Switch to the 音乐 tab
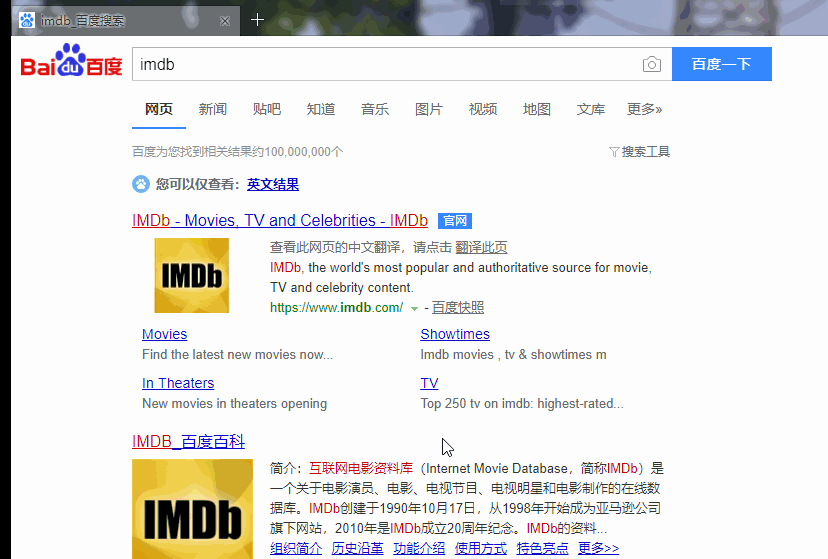The height and width of the screenshot is (559, 828). click(x=375, y=109)
